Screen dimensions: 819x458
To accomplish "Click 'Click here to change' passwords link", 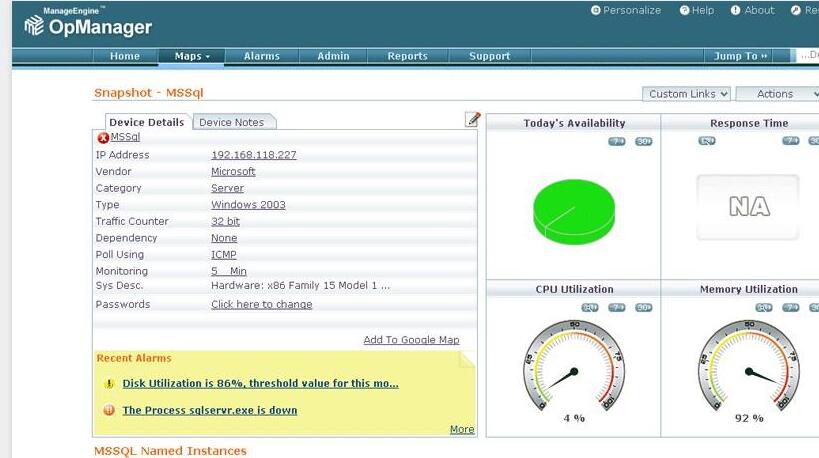I will (x=262, y=304).
